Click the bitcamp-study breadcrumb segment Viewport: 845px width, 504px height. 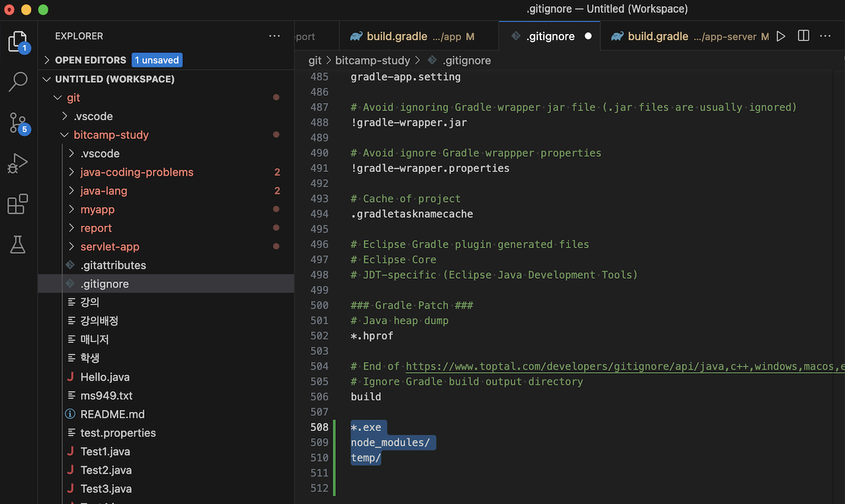click(372, 60)
